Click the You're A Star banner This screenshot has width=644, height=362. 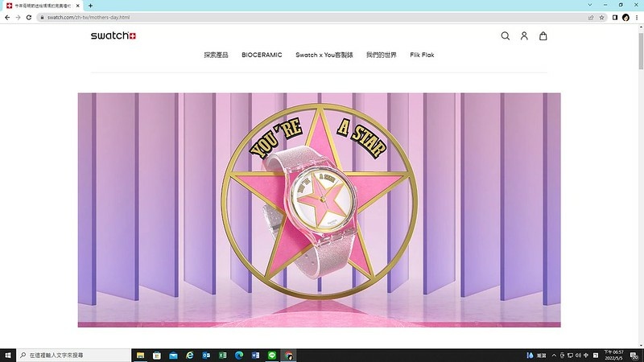[319, 210]
